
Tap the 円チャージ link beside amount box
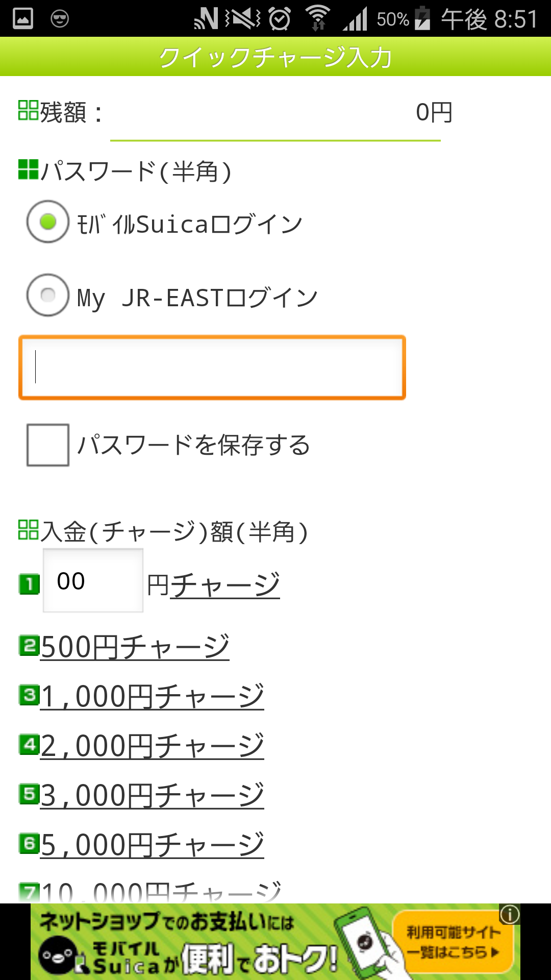pyautogui.click(x=224, y=585)
